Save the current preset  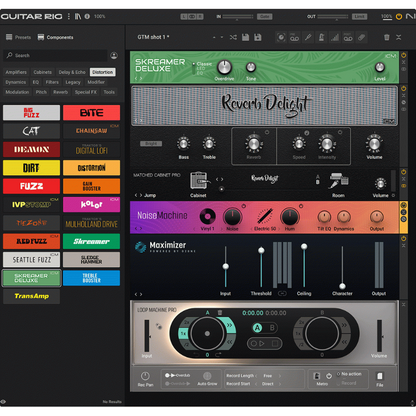(246, 37)
